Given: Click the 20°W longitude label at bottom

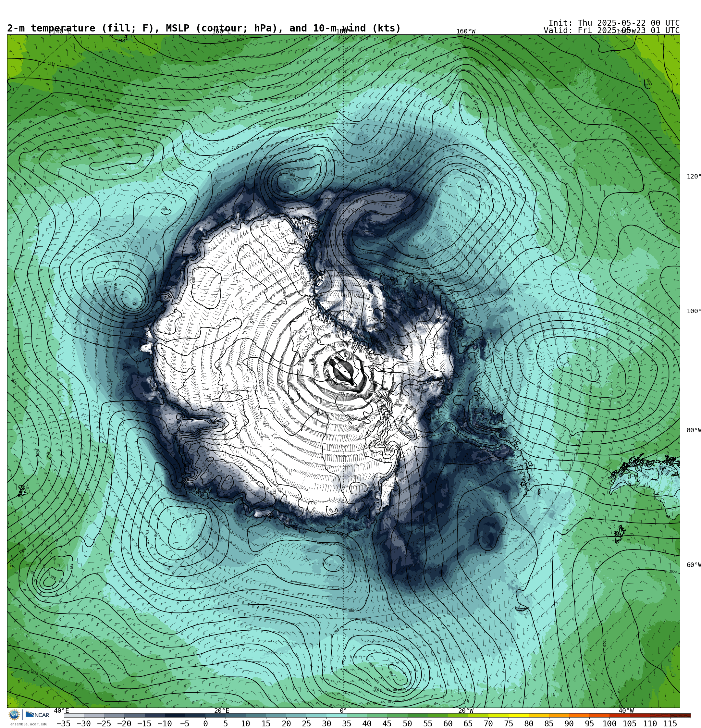Looking at the screenshot, I should coord(466,710).
